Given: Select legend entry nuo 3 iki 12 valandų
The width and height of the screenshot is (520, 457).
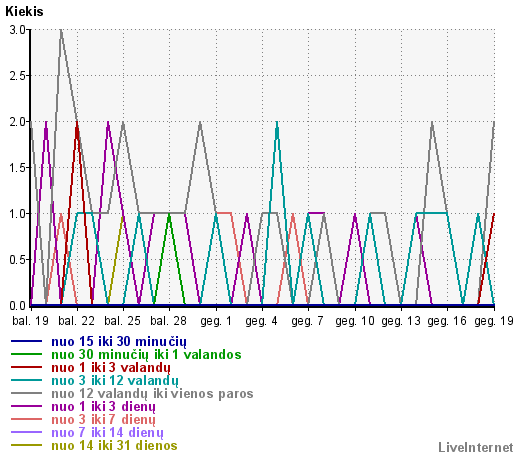Looking at the screenshot, I should [115, 381].
